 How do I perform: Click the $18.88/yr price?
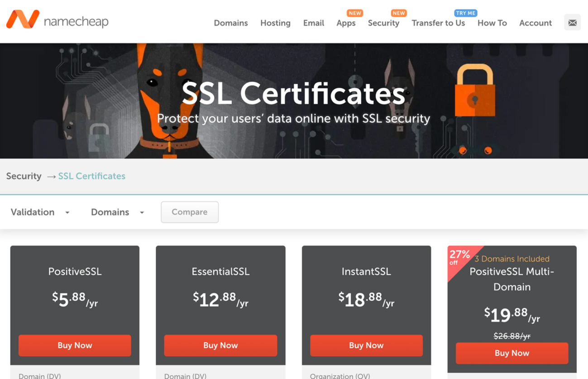366,299
